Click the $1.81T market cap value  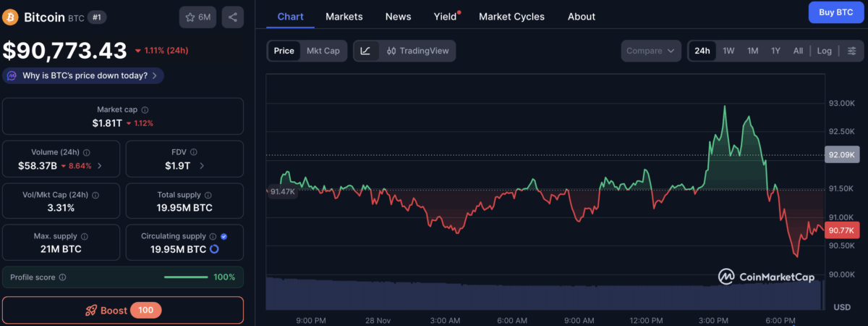107,123
